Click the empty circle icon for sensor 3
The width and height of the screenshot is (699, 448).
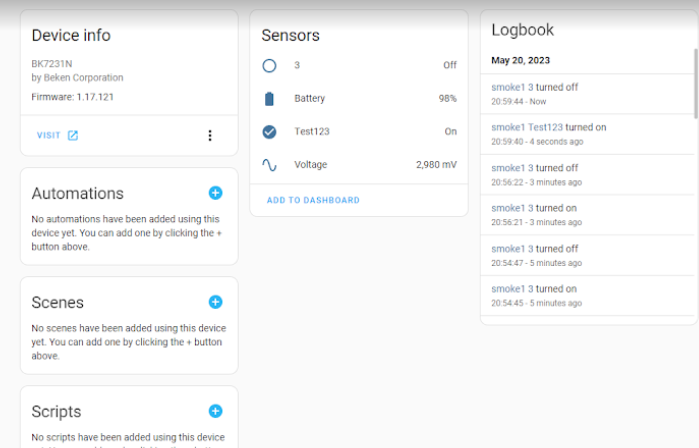point(269,66)
